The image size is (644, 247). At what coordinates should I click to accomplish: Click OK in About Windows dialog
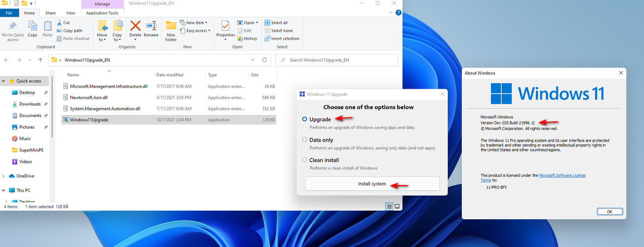609,212
